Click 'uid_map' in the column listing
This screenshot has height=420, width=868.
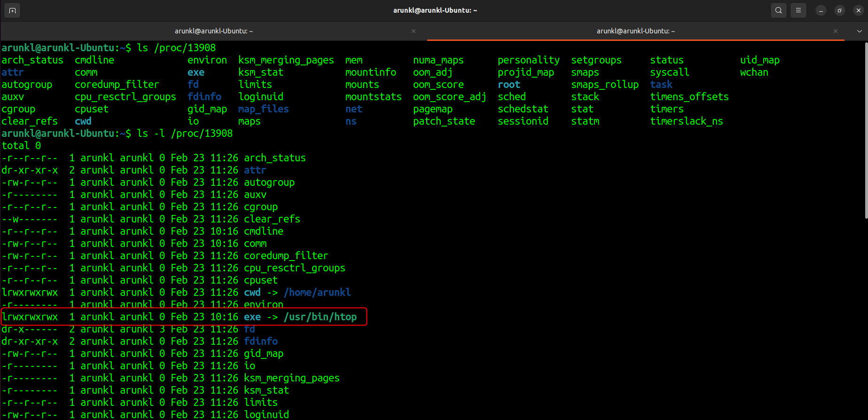tap(760, 60)
